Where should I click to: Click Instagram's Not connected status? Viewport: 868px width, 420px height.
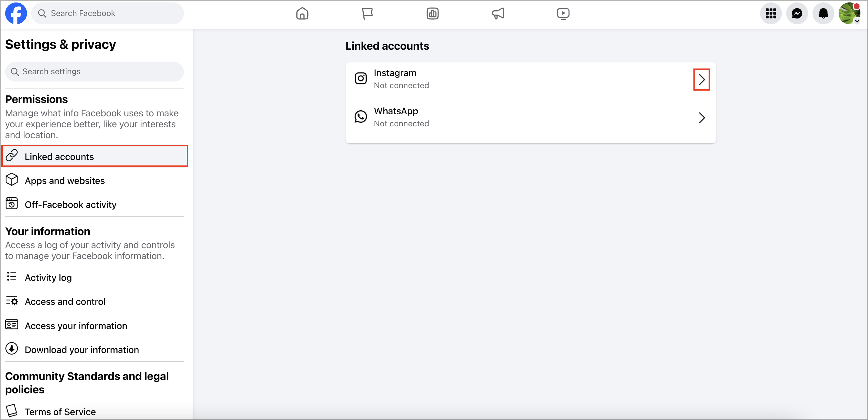pos(401,85)
